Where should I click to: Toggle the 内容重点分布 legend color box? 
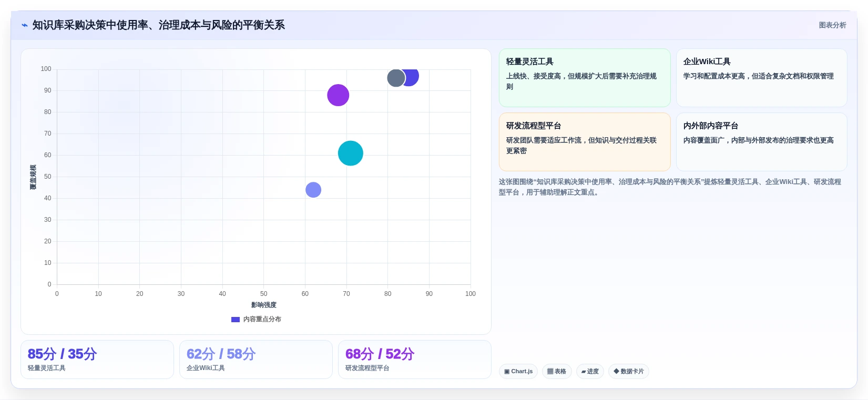tap(236, 320)
